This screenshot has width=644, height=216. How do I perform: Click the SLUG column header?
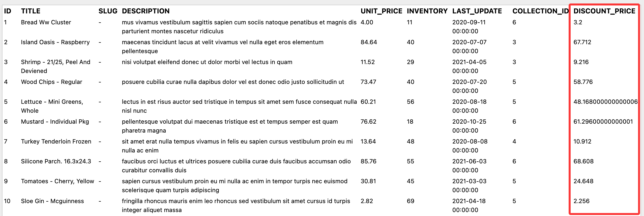coord(108,11)
